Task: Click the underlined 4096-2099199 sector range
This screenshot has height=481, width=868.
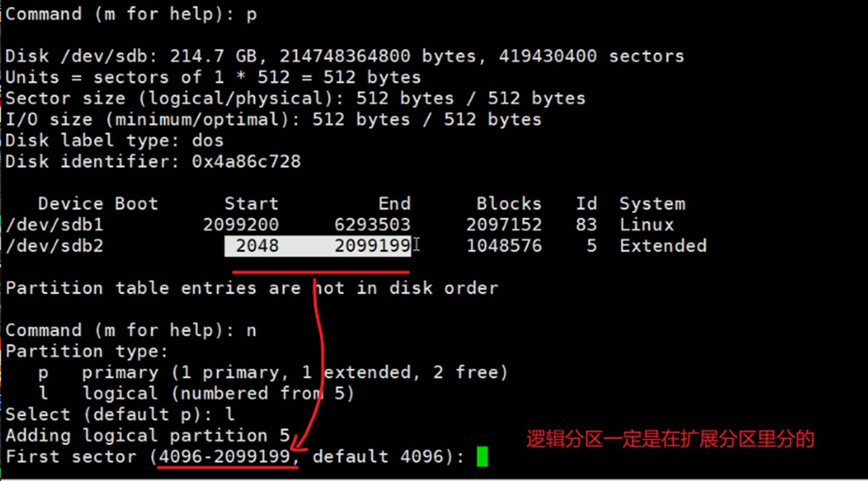Action: click(224, 457)
